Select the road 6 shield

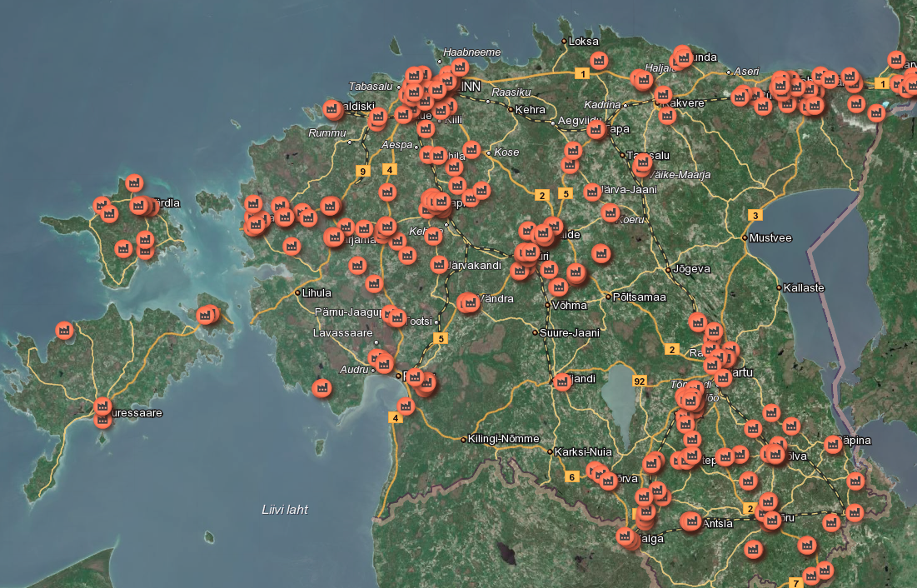[x=572, y=477]
